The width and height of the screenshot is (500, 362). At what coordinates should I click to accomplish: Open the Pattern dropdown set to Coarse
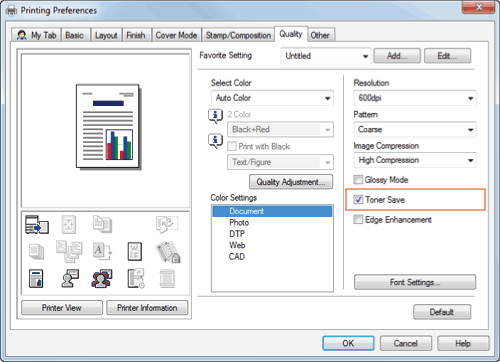pyautogui.click(x=415, y=129)
